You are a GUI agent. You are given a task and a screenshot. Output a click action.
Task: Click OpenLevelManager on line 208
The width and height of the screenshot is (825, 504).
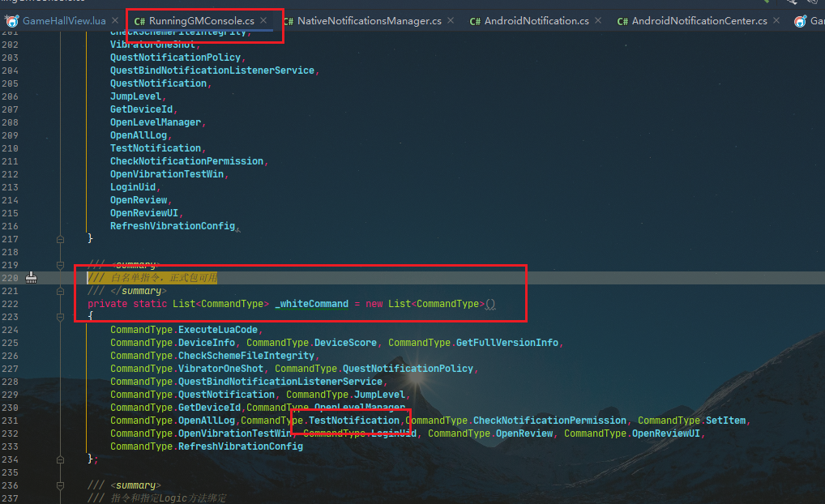pos(156,122)
